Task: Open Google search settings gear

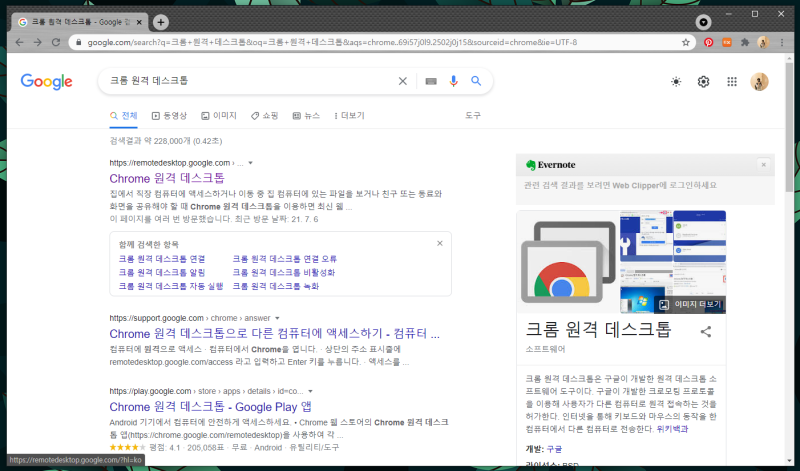Action: [704, 82]
